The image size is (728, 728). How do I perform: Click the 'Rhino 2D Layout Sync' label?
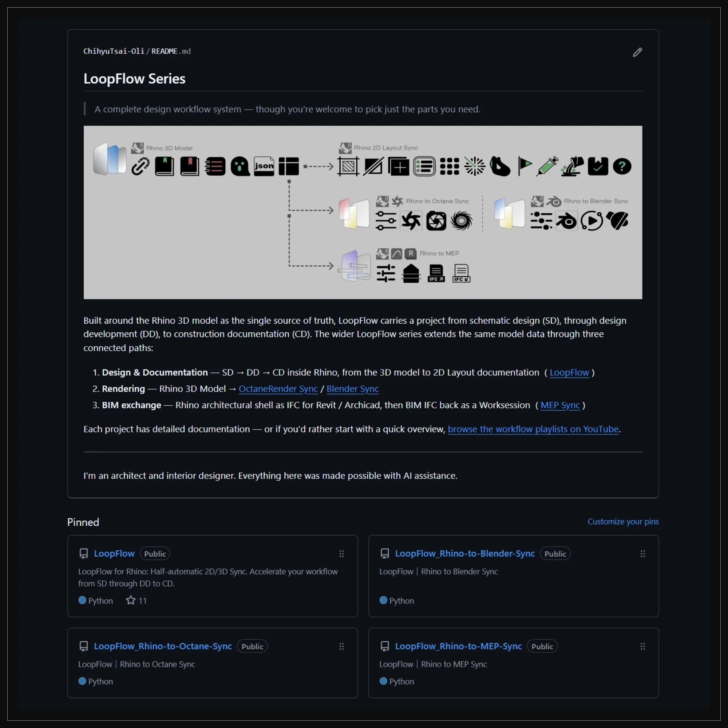(x=386, y=148)
